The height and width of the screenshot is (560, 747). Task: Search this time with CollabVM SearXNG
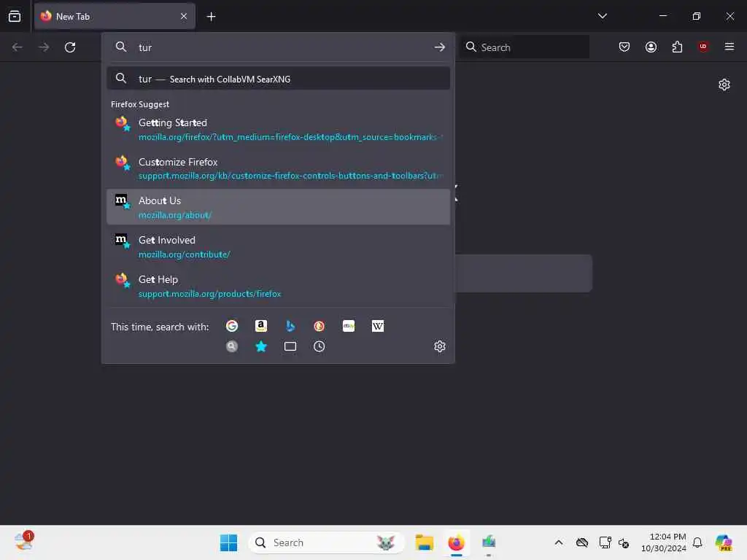click(232, 346)
